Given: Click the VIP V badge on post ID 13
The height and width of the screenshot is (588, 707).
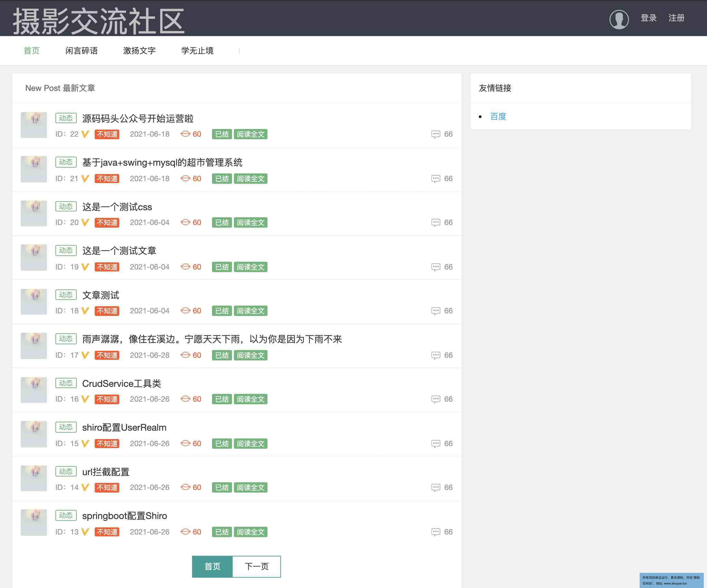Looking at the screenshot, I should click(x=85, y=531).
